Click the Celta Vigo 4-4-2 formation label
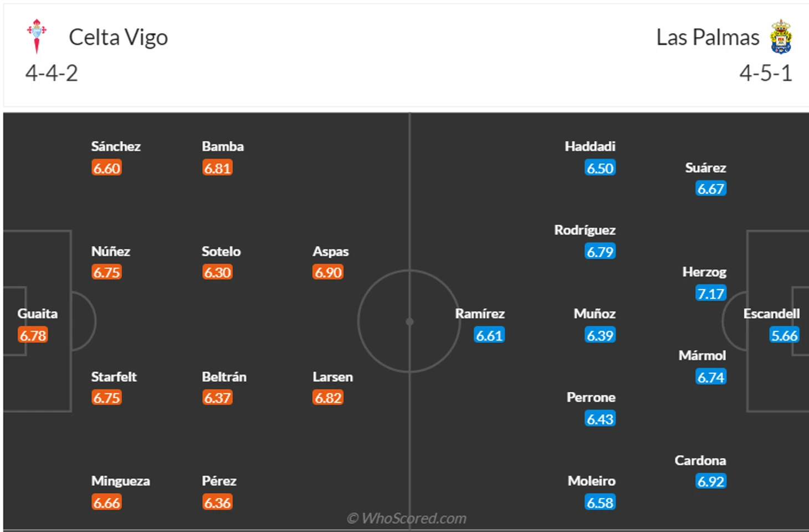Image resolution: width=809 pixels, height=532 pixels. point(52,73)
